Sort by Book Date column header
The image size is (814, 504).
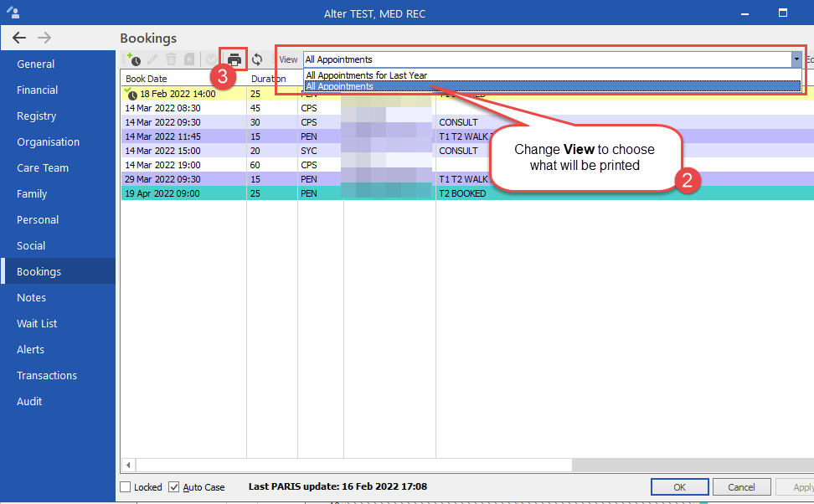(183, 79)
